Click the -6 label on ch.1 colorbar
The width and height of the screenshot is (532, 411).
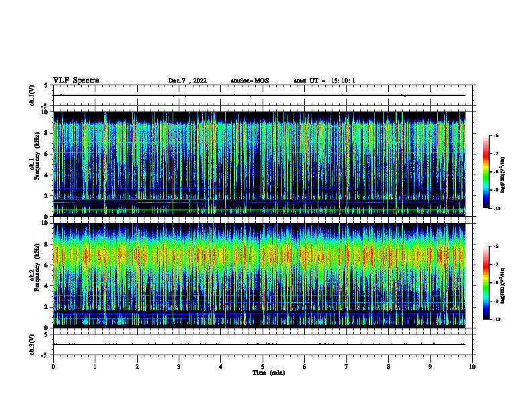pos(496,136)
